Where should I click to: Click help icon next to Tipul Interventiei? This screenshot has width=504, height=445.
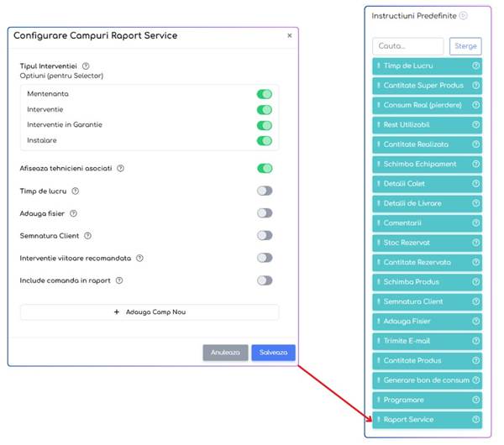pos(86,66)
